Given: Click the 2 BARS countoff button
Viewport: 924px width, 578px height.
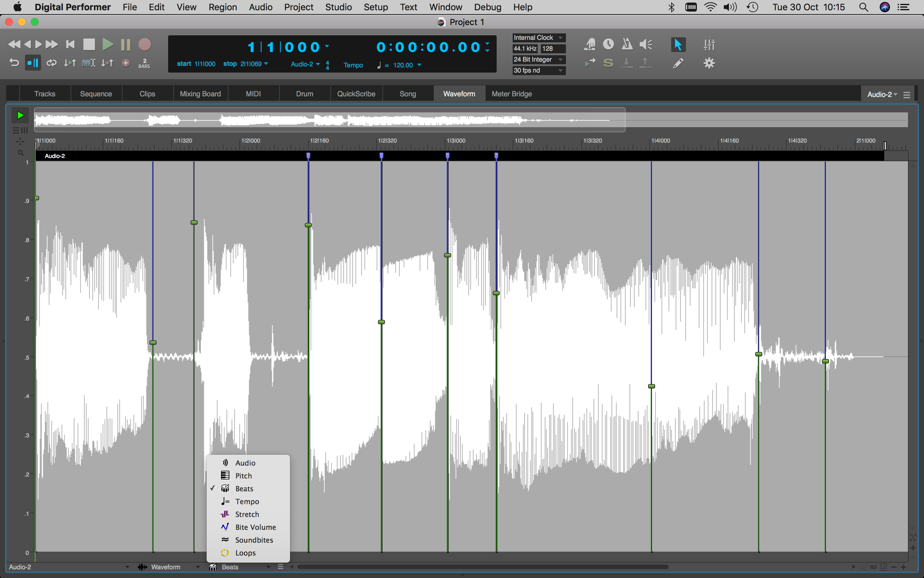Looking at the screenshot, I should click(x=144, y=64).
